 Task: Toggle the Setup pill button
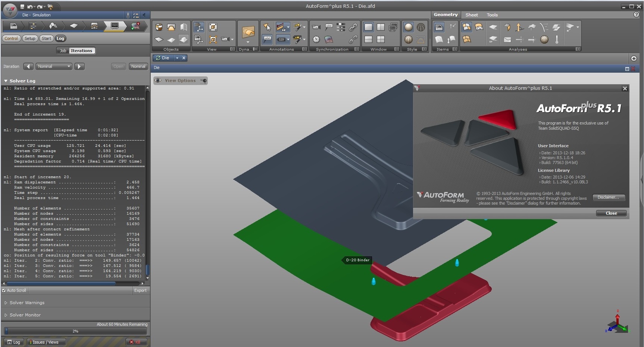(x=30, y=38)
